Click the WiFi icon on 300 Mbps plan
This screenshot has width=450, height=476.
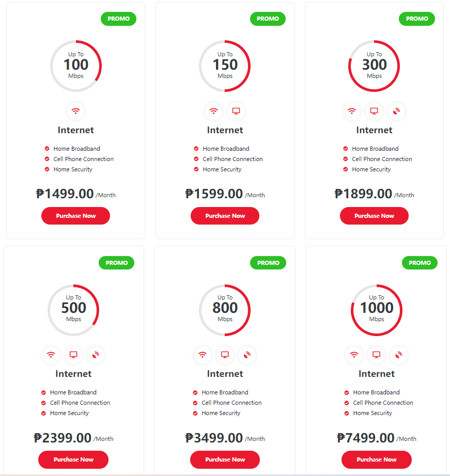coord(352,111)
